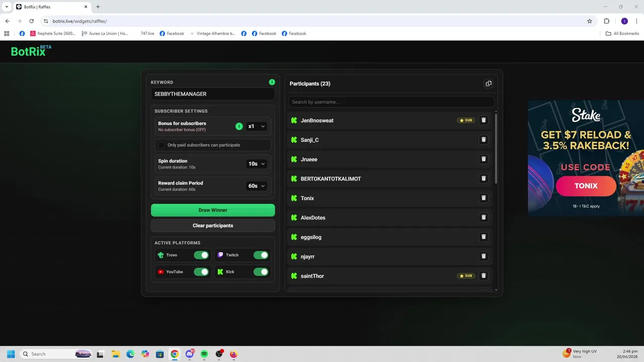644x362 pixels.
Task: Copy participants list icon
Action: click(488, 83)
